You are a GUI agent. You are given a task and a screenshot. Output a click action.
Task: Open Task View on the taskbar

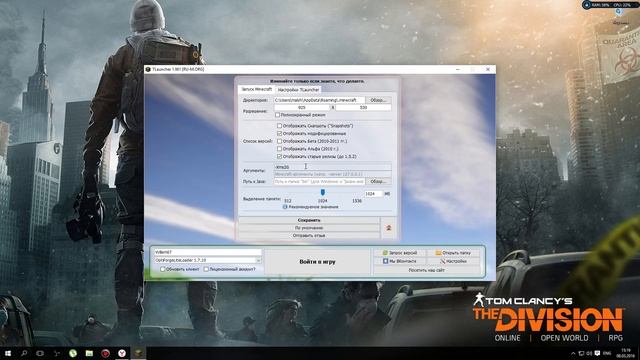40,353
